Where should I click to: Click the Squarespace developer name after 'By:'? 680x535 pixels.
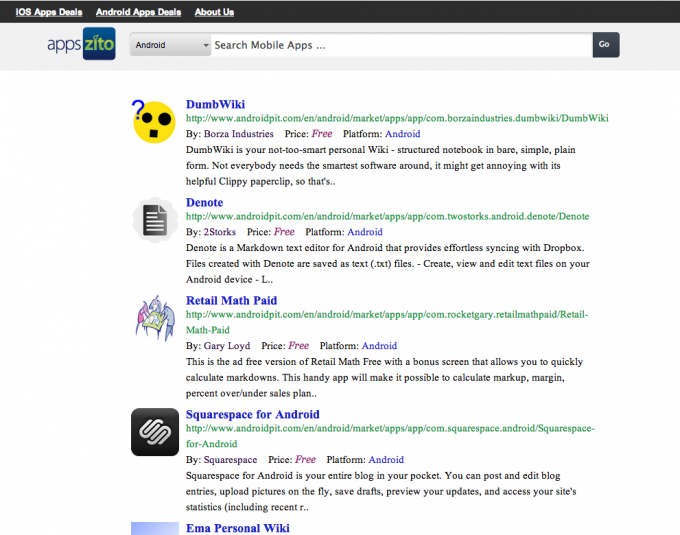(230, 460)
